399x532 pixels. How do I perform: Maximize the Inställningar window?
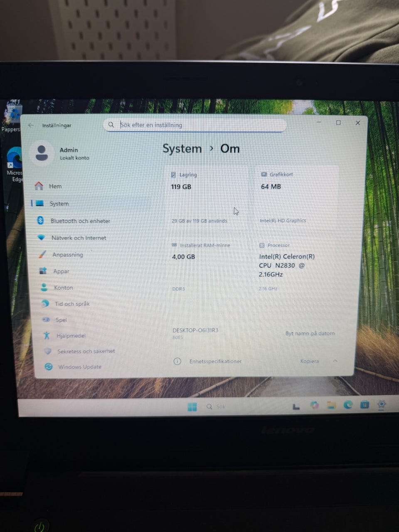(x=338, y=123)
